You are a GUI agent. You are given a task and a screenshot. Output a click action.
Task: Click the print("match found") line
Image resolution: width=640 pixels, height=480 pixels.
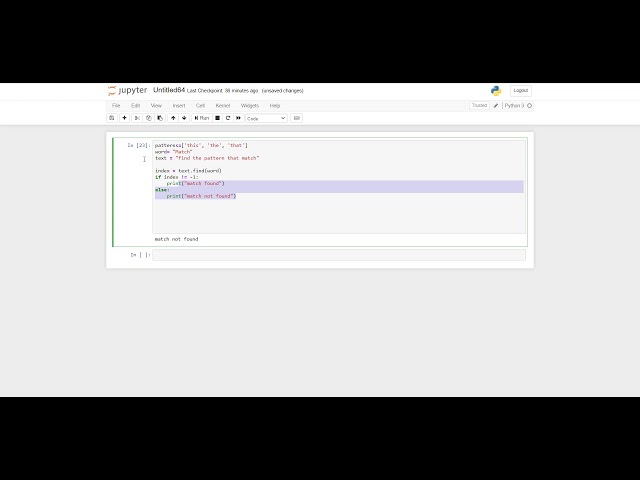(x=196, y=183)
